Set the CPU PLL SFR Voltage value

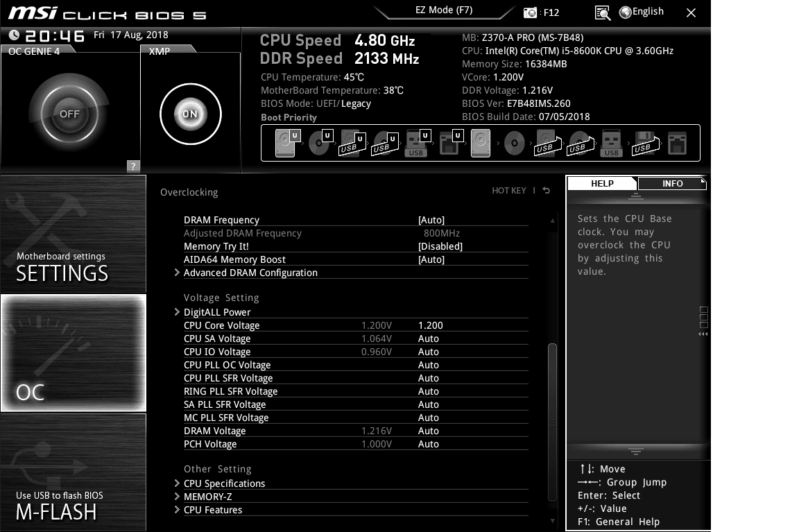429,379
